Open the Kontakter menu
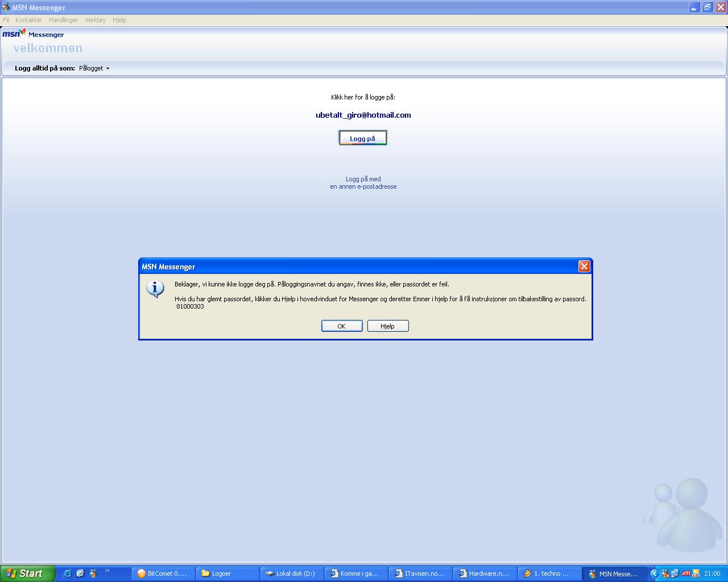The width and height of the screenshot is (728, 582). [x=29, y=20]
